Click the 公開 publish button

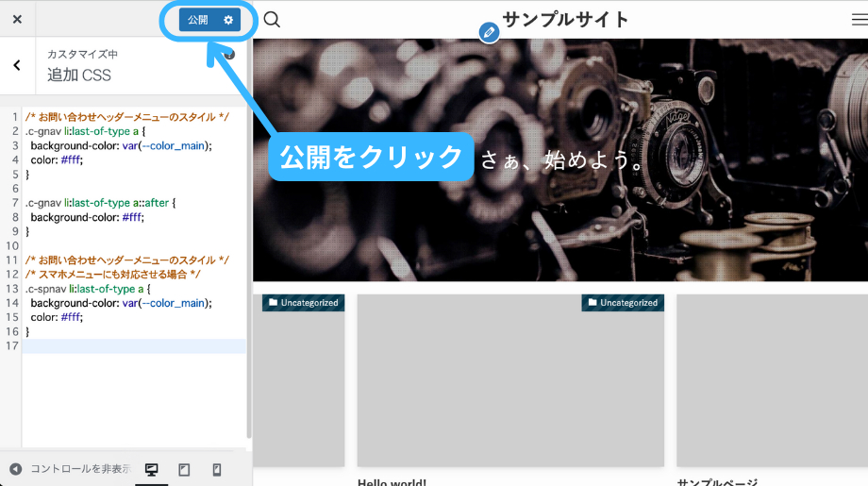tap(197, 20)
